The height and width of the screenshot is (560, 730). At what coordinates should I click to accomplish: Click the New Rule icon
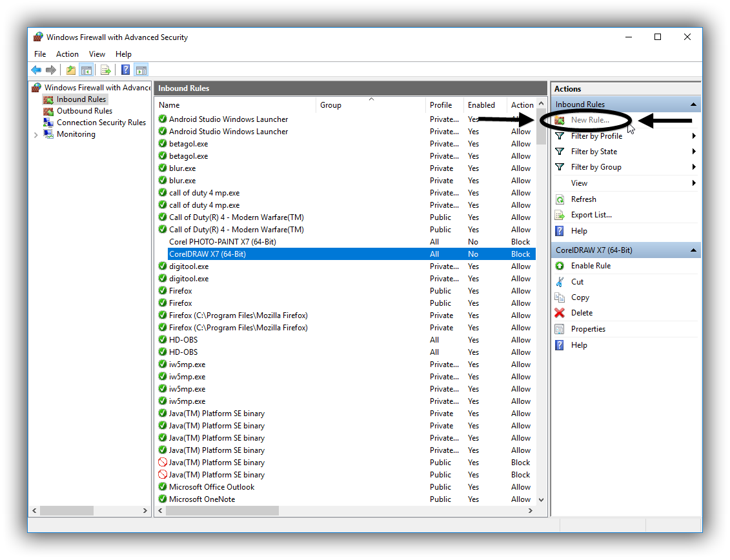point(560,120)
